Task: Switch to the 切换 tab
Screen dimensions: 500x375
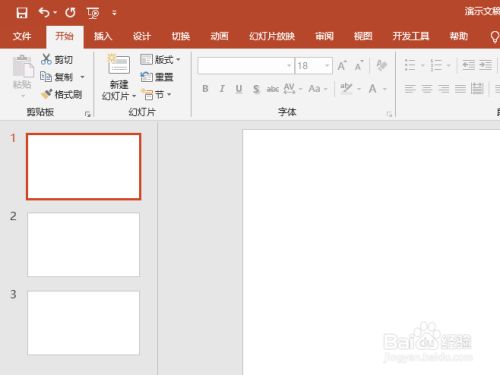Action: pyautogui.click(x=181, y=36)
